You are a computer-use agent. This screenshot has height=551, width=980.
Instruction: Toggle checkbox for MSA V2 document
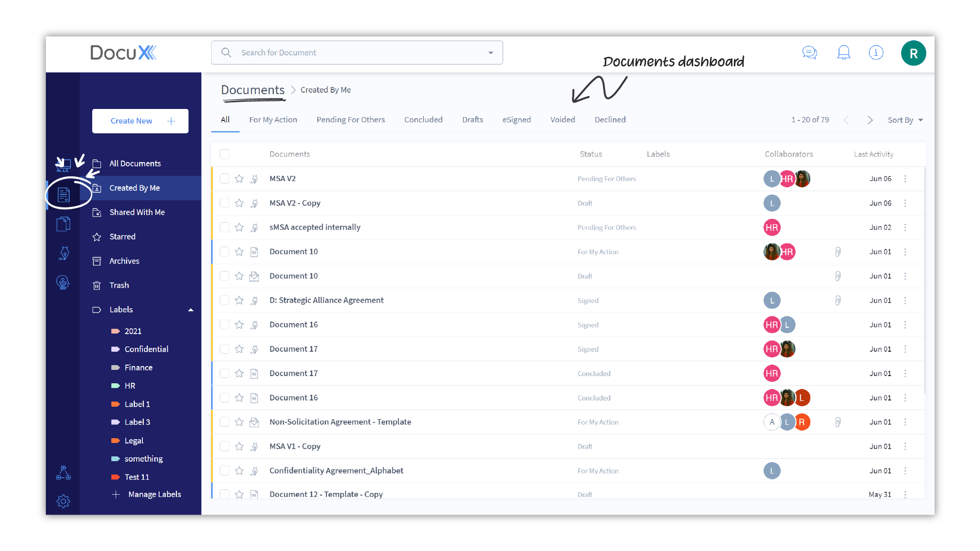pyautogui.click(x=224, y=178)
